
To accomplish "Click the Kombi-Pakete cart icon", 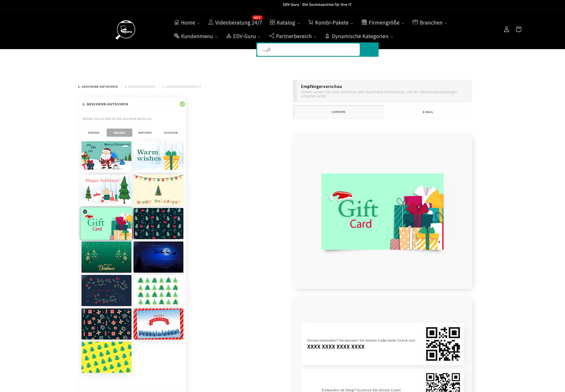I will 311,22.
